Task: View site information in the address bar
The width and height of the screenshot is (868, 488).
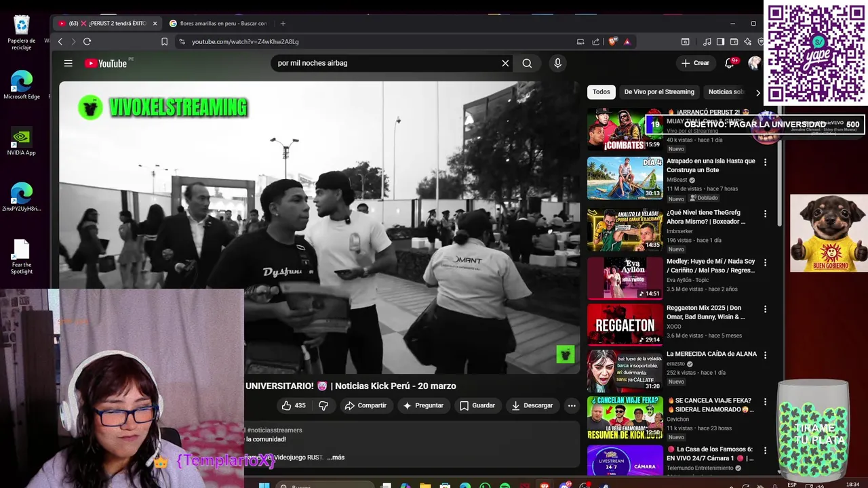Action: tap(182, 41)
